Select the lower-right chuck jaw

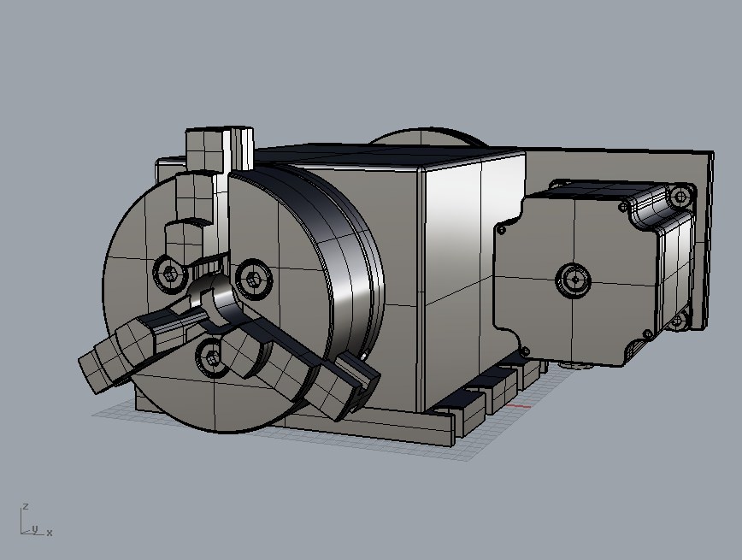coord(303,369)
